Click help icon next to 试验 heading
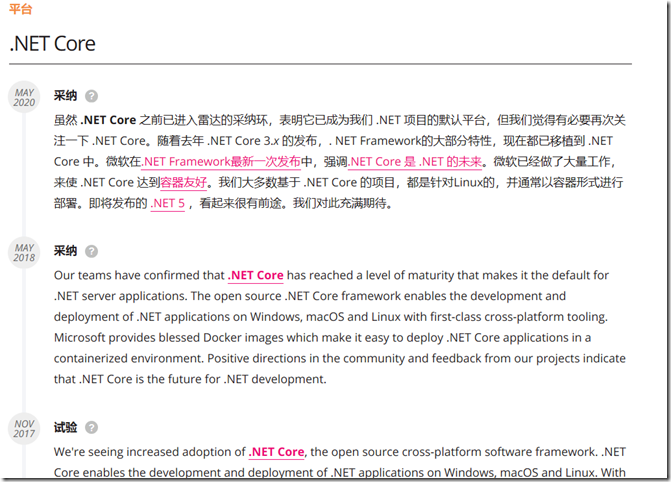The width and height of the screenshot is (671, 482). 91,427
